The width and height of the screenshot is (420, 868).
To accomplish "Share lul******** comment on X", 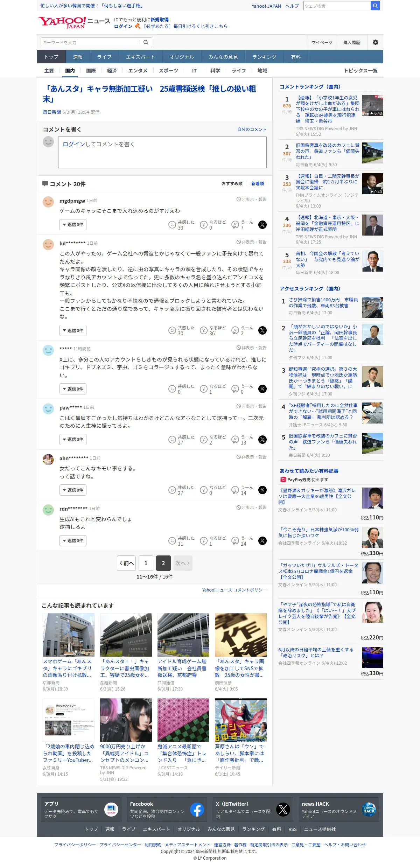I will coord(262,330).
